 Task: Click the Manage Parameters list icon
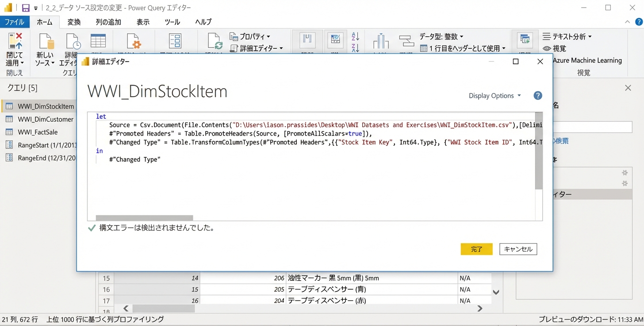175,41
